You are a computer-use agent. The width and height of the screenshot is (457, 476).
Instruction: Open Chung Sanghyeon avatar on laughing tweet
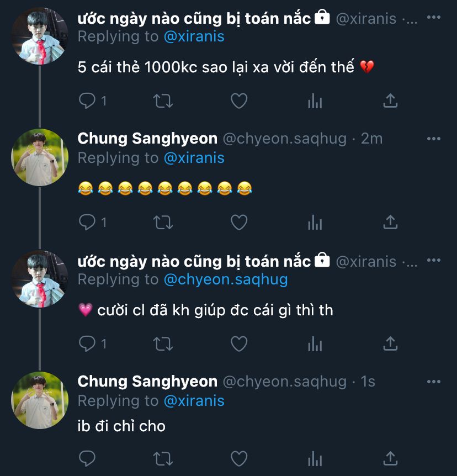(40, 157)
